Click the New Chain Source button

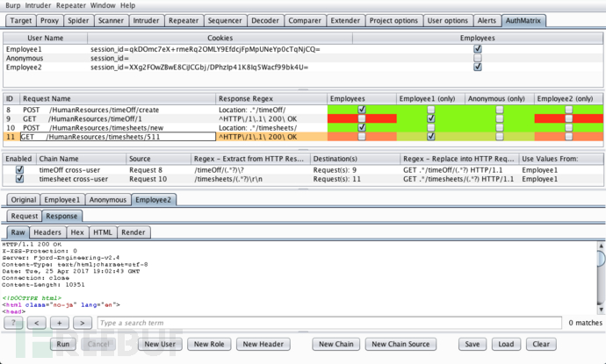(400, 344)
